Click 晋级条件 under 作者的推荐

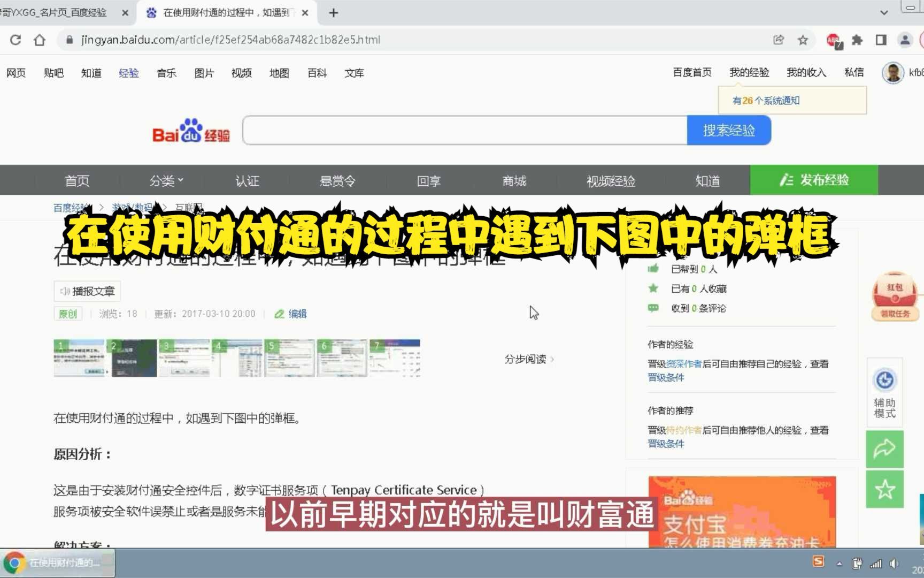666,444
